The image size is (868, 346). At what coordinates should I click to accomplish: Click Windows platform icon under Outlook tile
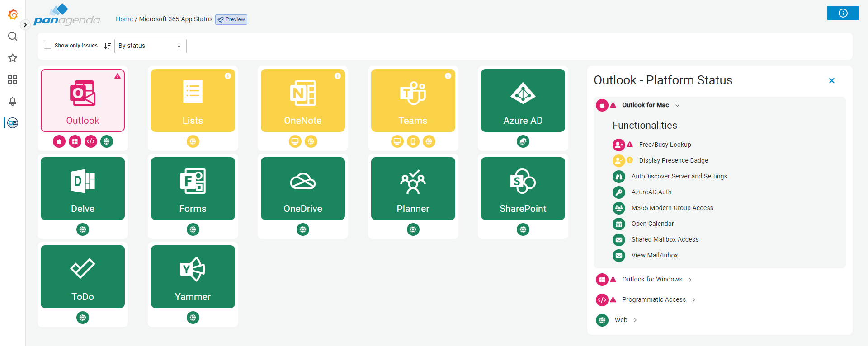click(x=75, y=141)
